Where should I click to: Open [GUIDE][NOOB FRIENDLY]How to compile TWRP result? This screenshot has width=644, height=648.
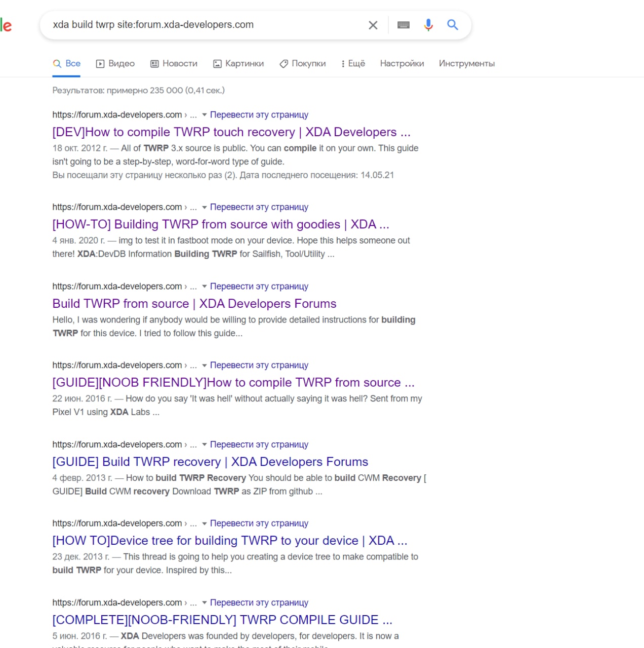[x=233, y=383]
